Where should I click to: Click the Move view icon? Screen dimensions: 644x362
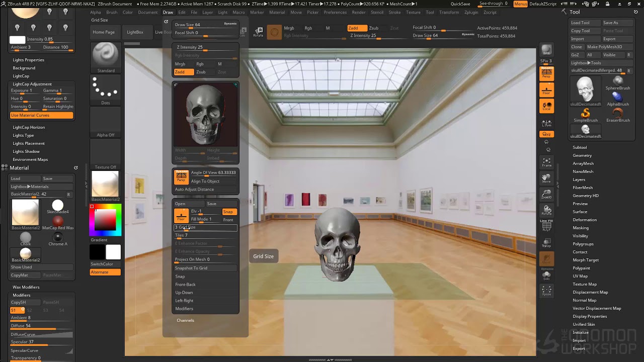[x=546, y=178]
